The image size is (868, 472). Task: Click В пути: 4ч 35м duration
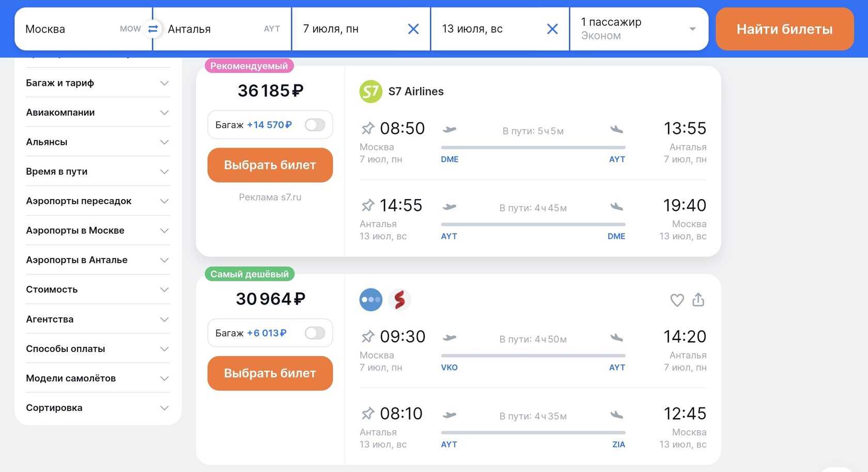point(533,417)
